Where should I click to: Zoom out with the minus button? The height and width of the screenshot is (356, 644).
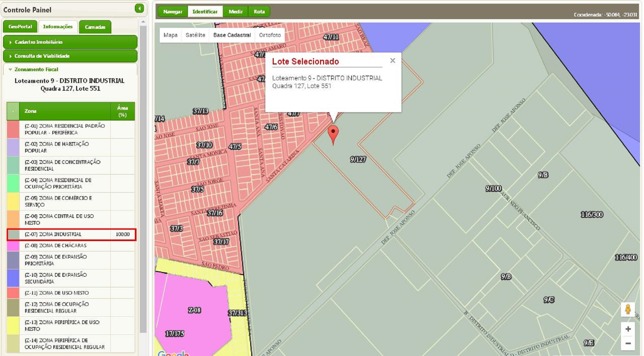[628, 343]
